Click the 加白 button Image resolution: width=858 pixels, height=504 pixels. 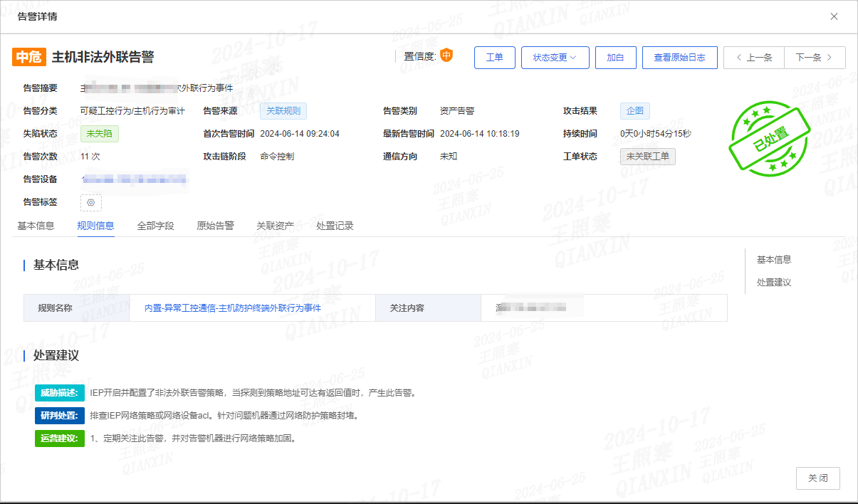(616, 58)
